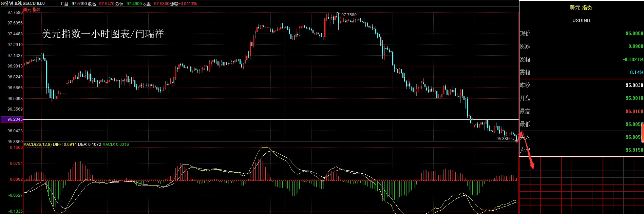Click the 0.0791 MACD axis label
Viewport: 644px width, 214px height.
[16, 163]
